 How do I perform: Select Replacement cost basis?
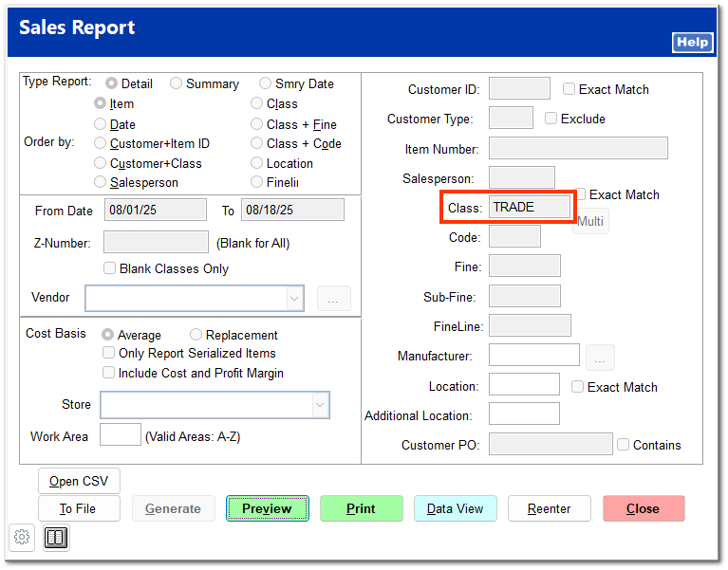(x=196, y=335)
